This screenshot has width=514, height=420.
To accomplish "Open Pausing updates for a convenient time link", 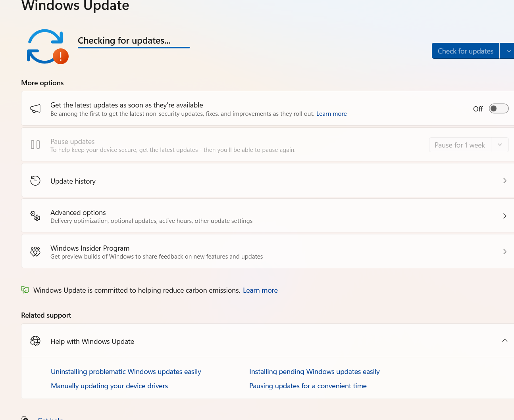I will [x=308, y=386].
